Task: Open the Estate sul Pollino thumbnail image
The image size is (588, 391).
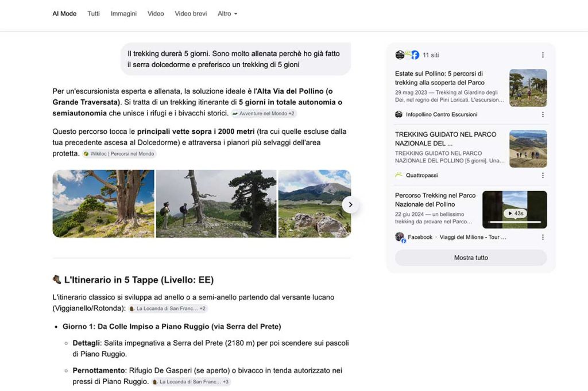Action: (528, 88)
